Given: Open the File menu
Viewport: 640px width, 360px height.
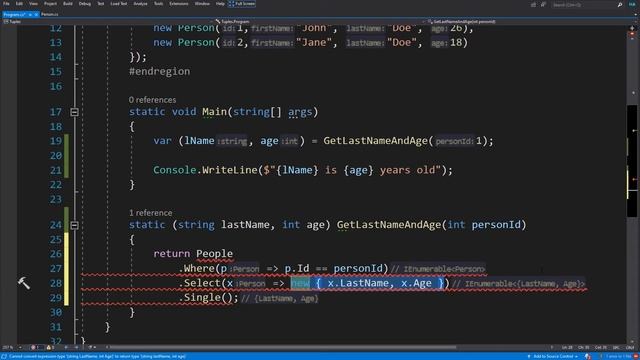Looking at the screenshot, I should 6,4.
